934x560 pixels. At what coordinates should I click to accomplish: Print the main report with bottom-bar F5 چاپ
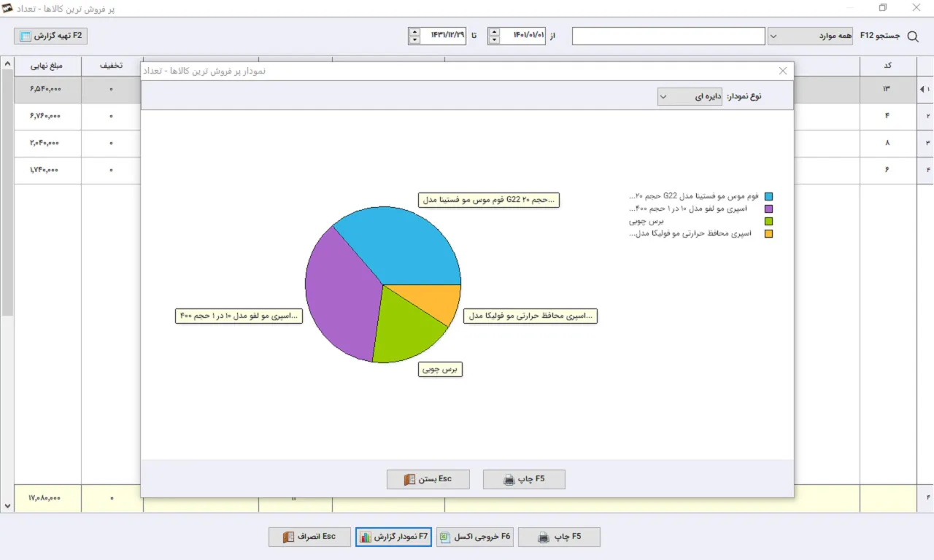point(559,537)
